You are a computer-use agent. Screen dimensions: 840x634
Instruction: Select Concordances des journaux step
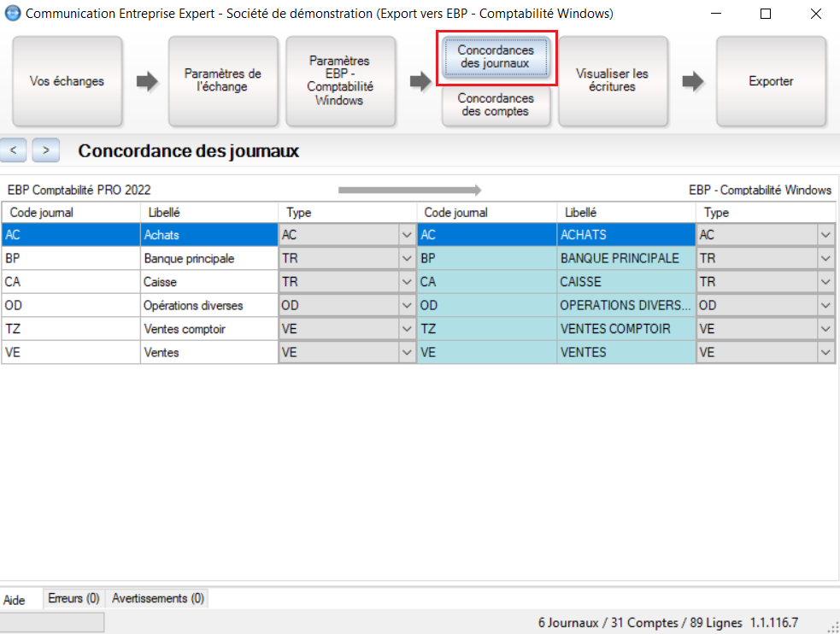pos(496,57)
